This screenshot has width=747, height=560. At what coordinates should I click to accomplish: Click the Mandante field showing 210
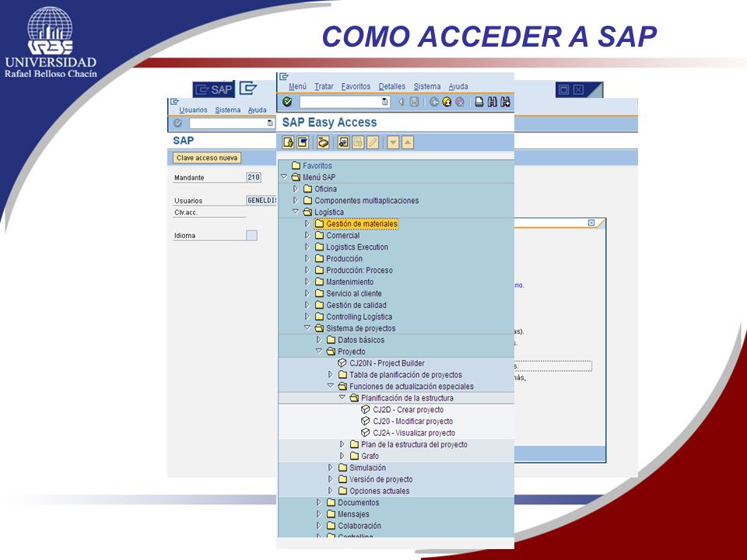(x=254, y=177)
